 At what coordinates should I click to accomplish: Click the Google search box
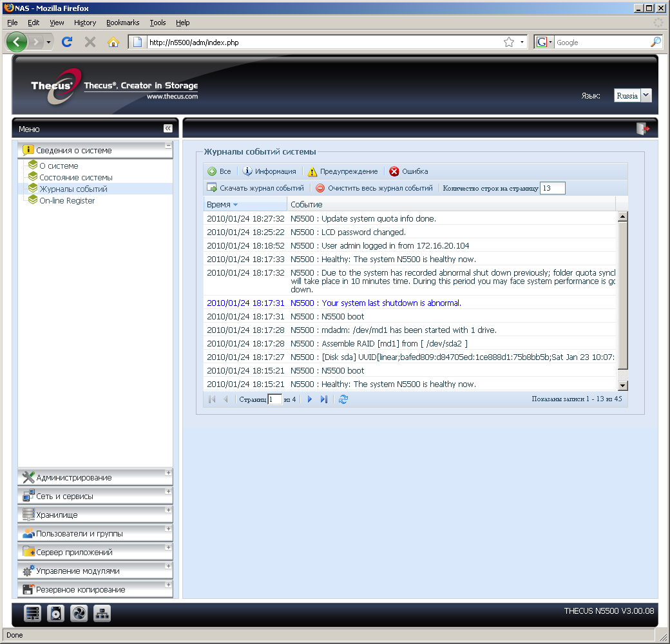(602, 42)
